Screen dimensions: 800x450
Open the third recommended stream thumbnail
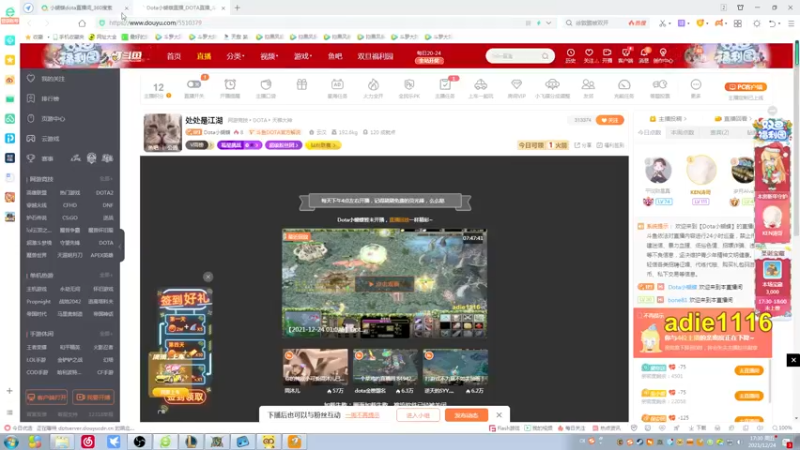click(455, 367)
